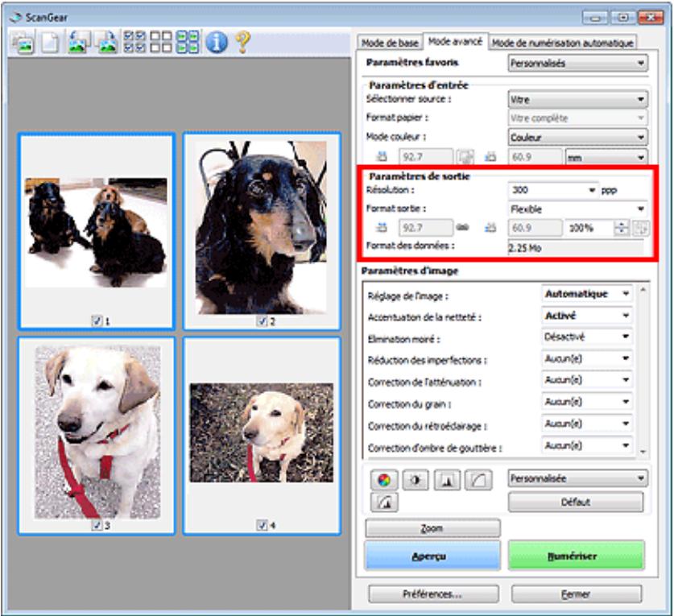
Task: Click the 2.25 Mo data size field
Action: tap(576, 248)
